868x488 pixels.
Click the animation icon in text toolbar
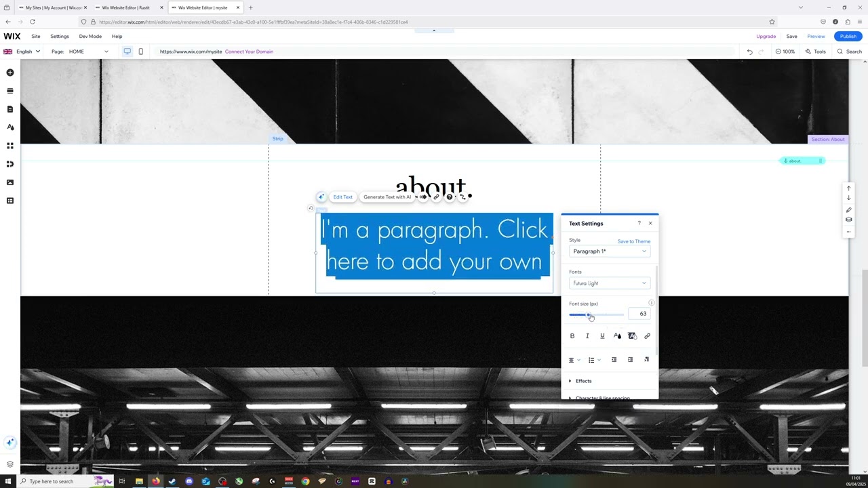tap(423, 197)
